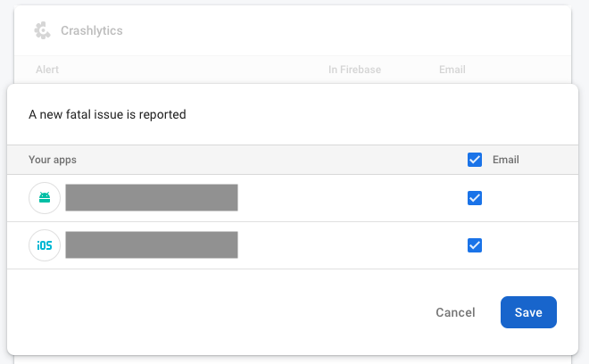This screenshot has width=589, height=364.
Task: Select the redacted iOS app name
Action: [x=152, y=245]
